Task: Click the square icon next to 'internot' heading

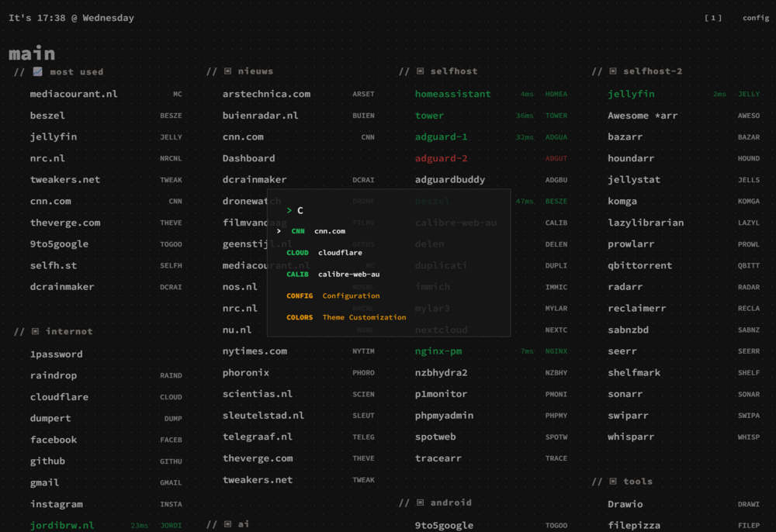Action: 35,331
